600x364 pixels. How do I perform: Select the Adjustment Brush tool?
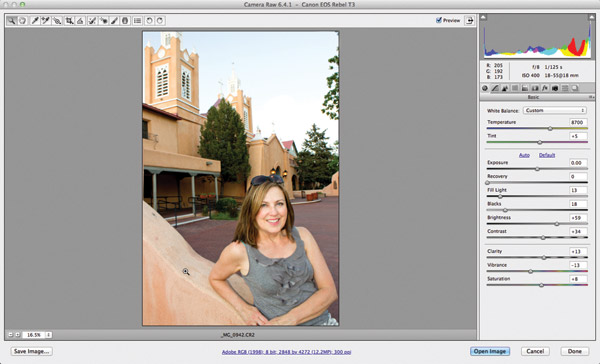tap(114, 21)
